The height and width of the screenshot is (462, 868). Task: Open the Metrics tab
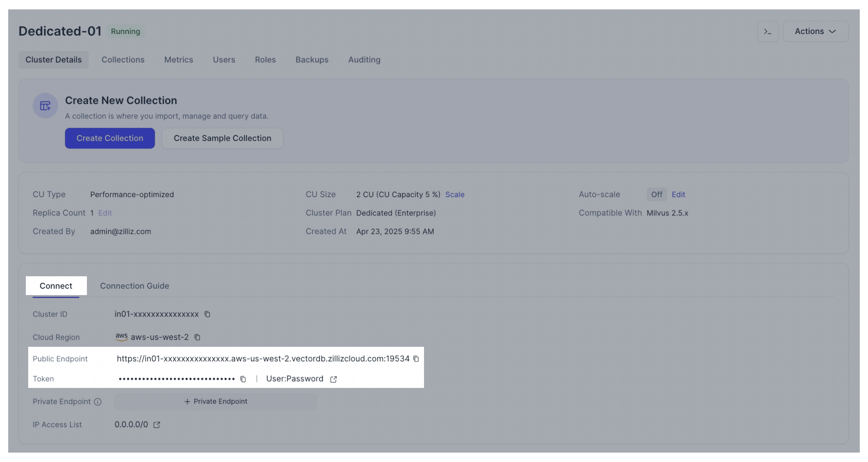point(179,60)
